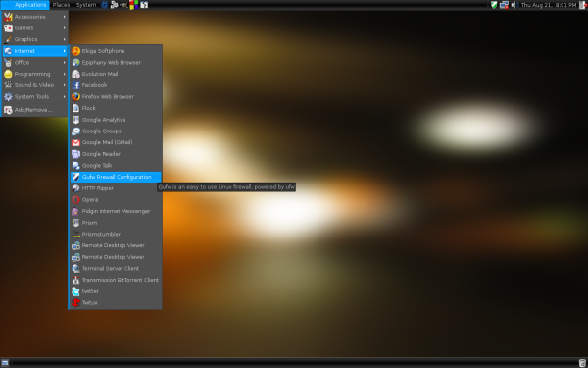Viewport: 588px width, 368px height.
Task: Open the volume speaker control
Action: click(514, 5)
